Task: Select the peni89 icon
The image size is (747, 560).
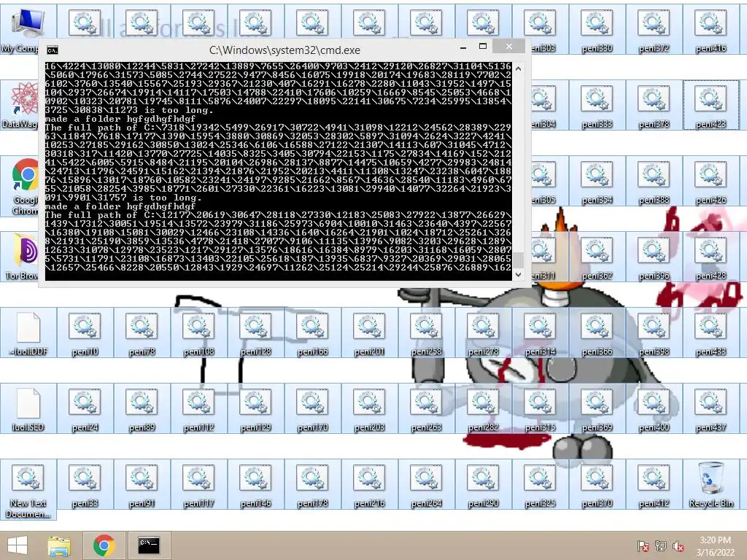Action: click(142, 410)
